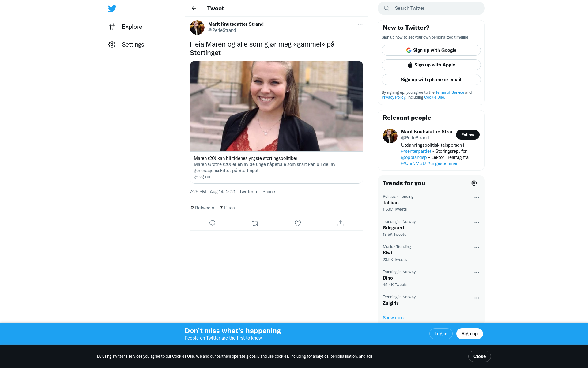Screen dimensions: 588x368
Task: Click the reply speech bubble icon
Action: point(212,223)
